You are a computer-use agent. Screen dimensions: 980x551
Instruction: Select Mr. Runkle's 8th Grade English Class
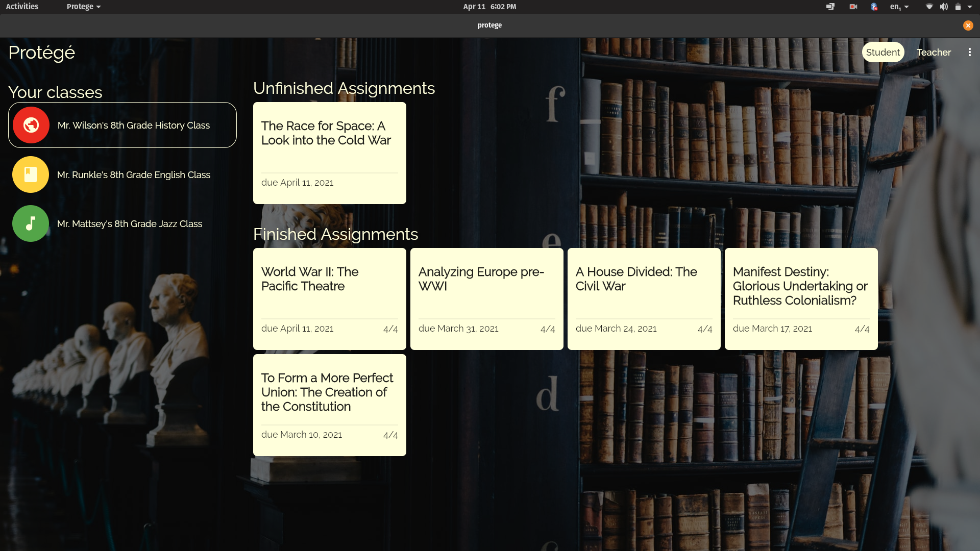(133, 174)
